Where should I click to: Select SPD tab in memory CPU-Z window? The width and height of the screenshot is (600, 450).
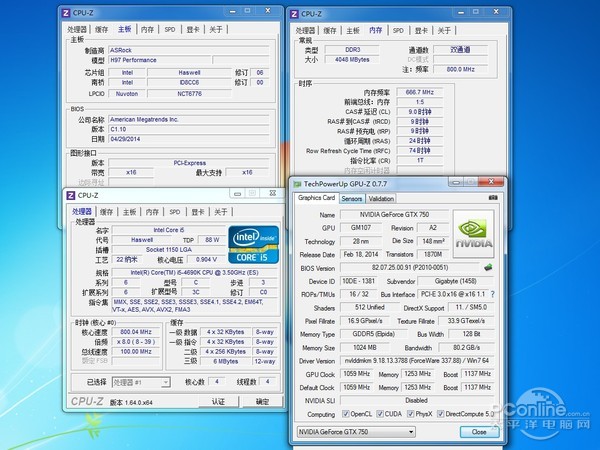(398, 31)
